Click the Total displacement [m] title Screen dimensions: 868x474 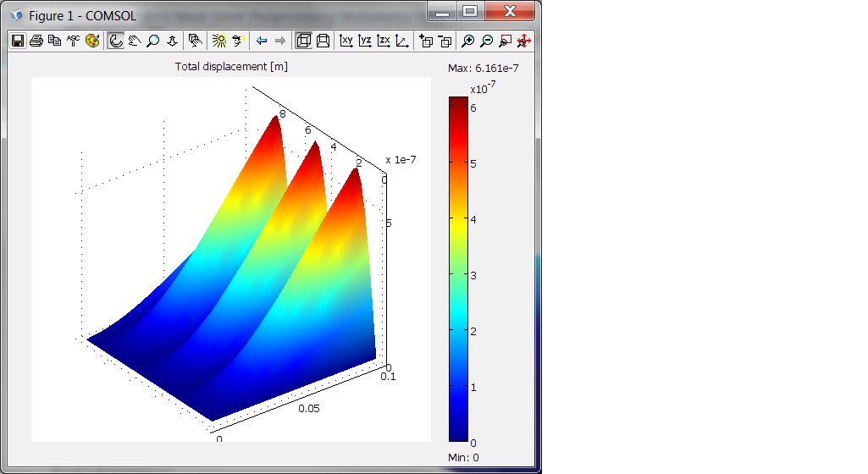tap(231, 66)
